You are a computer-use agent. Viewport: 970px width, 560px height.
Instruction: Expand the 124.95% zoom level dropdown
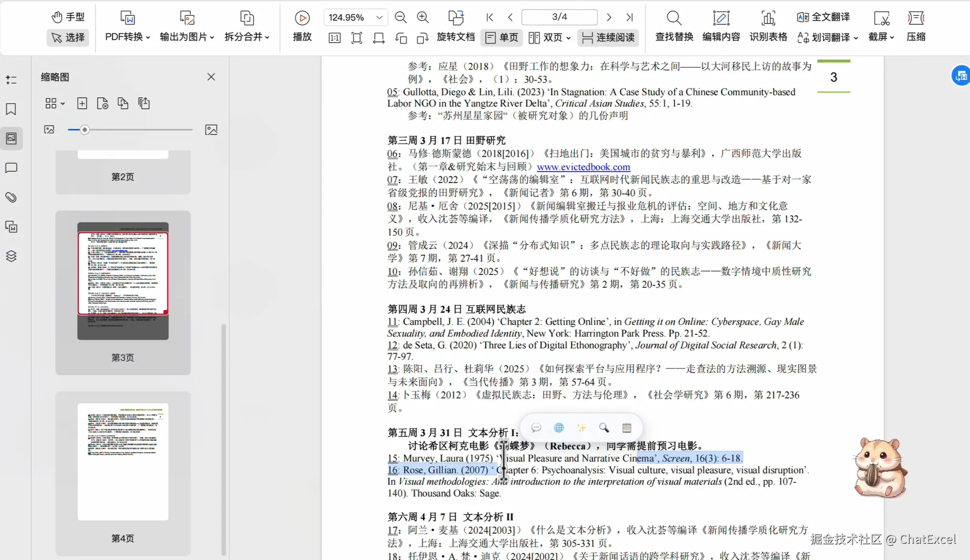pyautogui.click(x=380, y=18)
